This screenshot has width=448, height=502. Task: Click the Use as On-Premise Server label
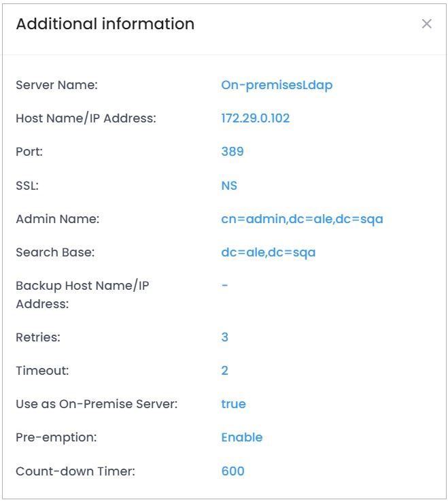(x=97, y=404)
